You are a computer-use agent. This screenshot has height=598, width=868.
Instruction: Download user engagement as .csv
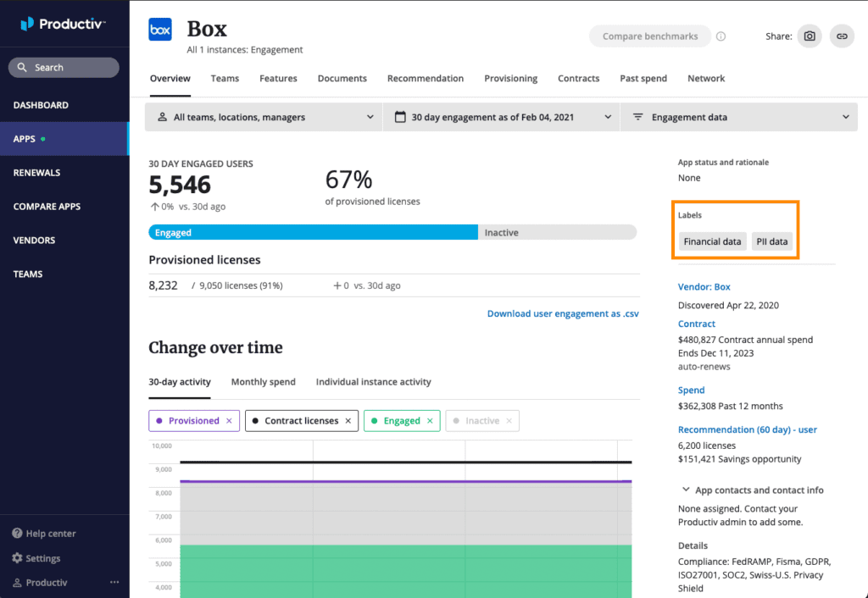563,313
